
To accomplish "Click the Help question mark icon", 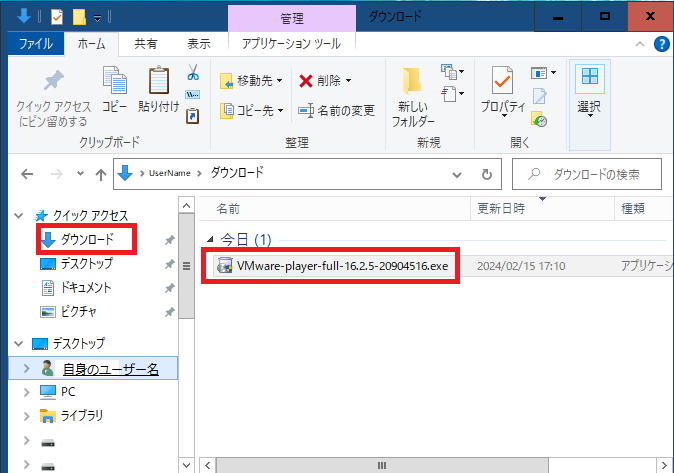I will [x=662, y=44].
